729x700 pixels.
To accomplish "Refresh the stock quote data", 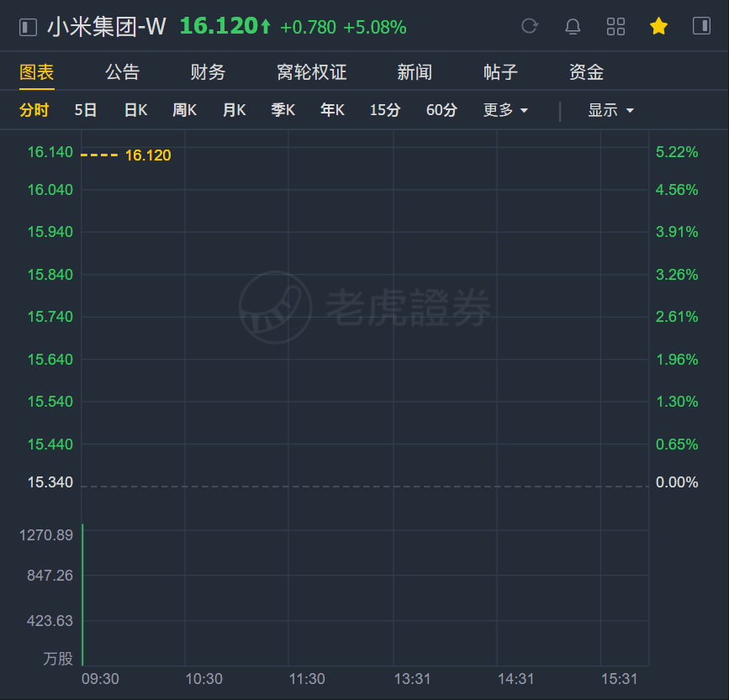I will 530,26.
